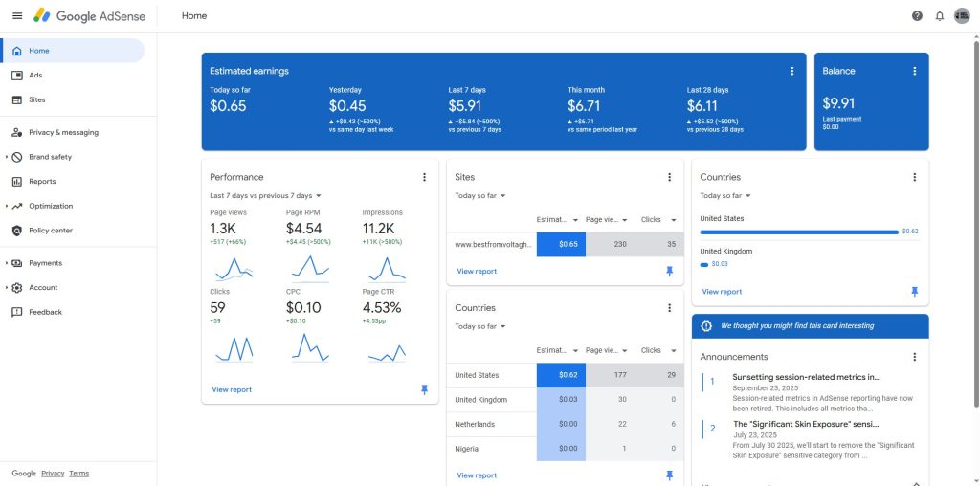This screenshot has width=980, height=486.
Task: Go to Reports in the sidebar
Action: click(42, 182)
